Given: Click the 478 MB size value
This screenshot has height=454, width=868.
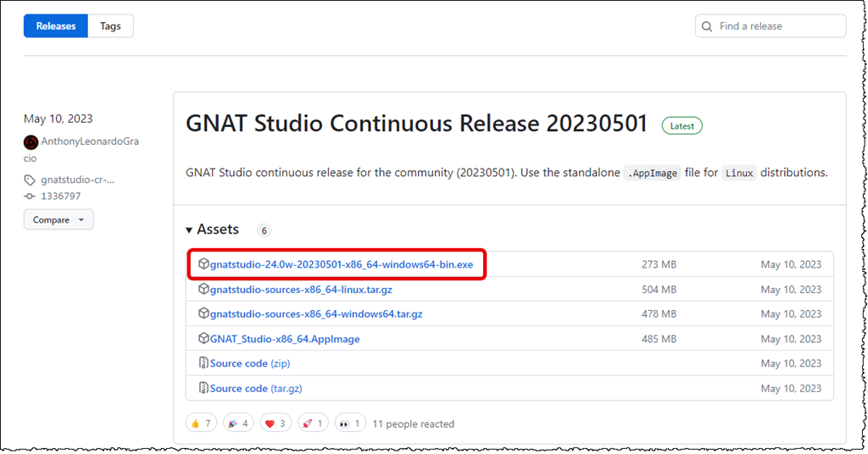Looking at the screenshot, I should pos(659,313).
